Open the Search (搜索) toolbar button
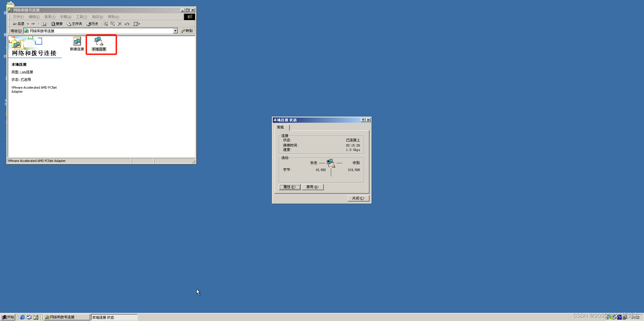 [x=57, y=24]
